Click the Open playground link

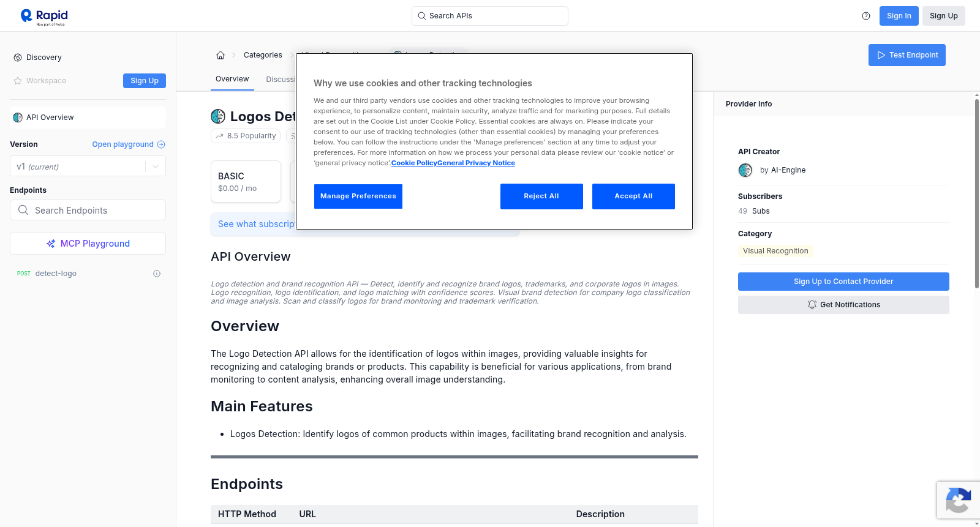[123, 144]
